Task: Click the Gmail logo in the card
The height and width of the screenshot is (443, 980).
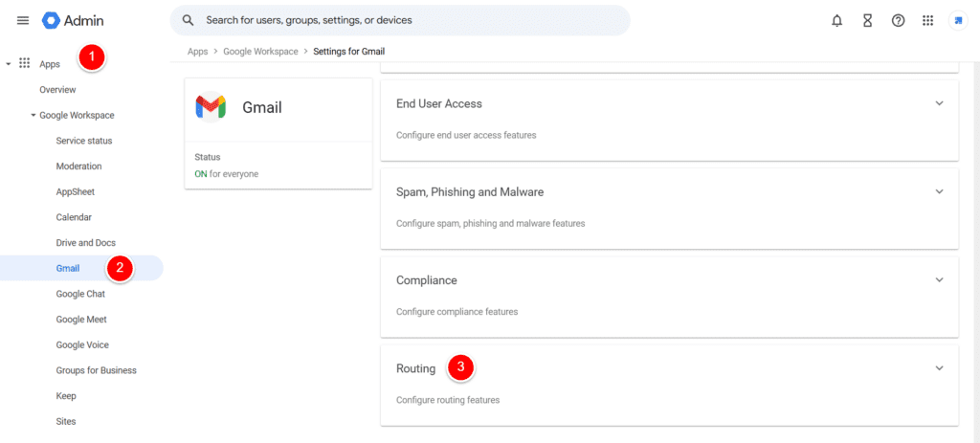Action: [x=211, y=107]
